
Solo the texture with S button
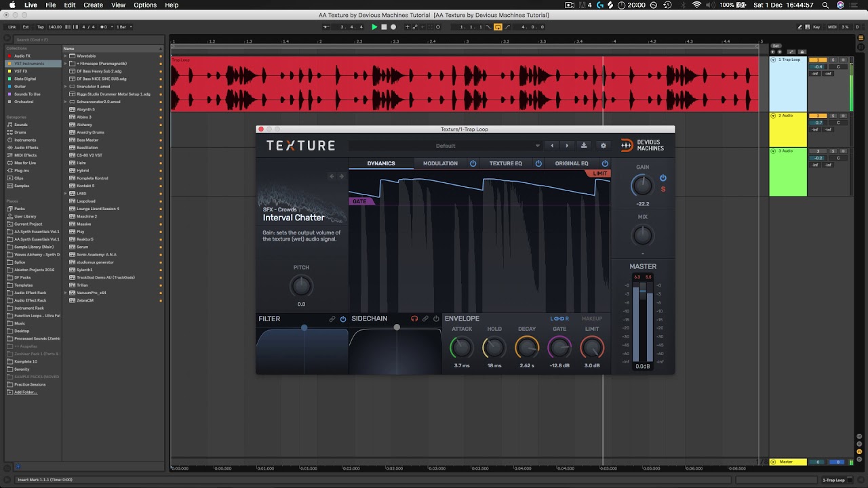(x=663, y=189)
